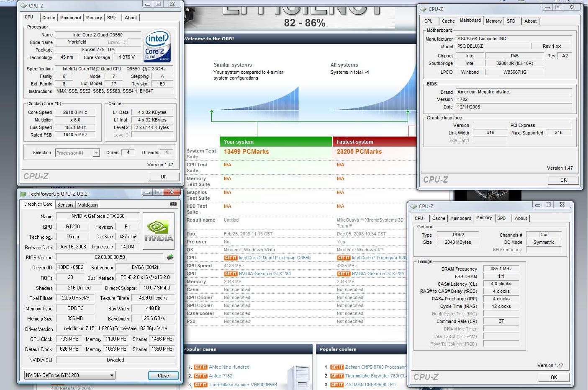
Task: Click the GET IT badge beside Antec P182
Action: coord(200,376)
